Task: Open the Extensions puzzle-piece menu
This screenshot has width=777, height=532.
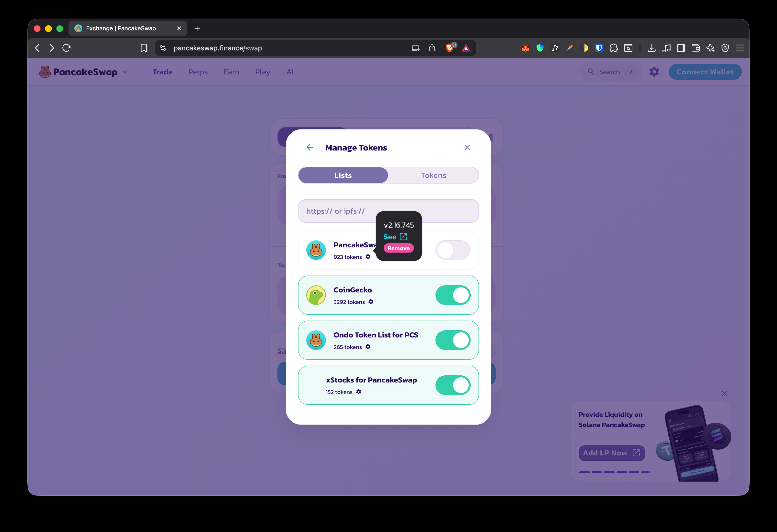Action: click(x=614, y=48)
